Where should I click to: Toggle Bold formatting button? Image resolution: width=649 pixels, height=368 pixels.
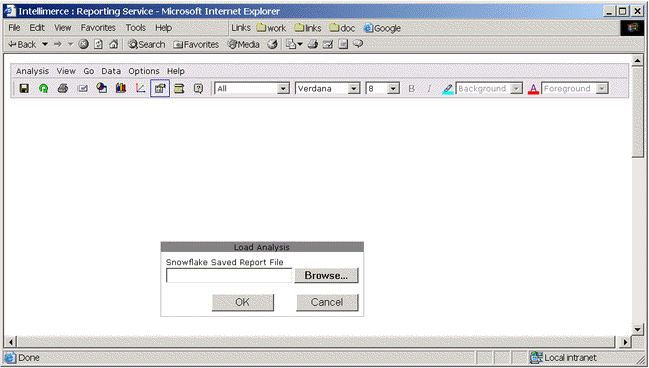pos(411,89)
